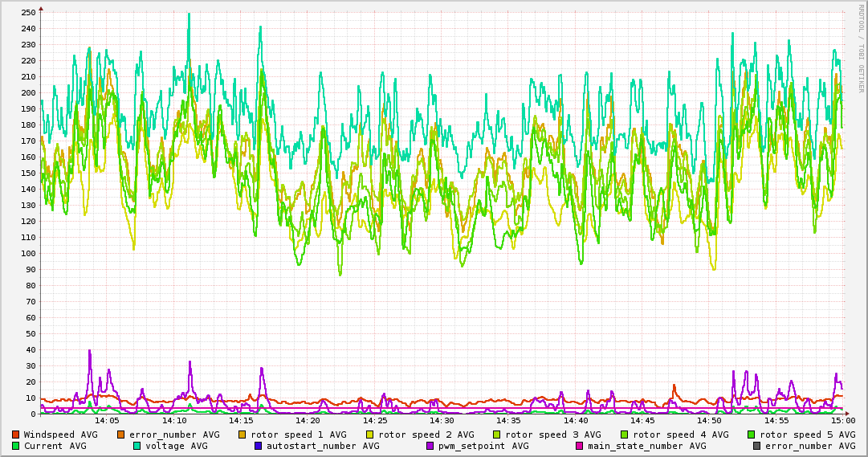Click the 'Windspeed AVG' legend text
Viewport: 868px width, 457px height.
[x=60, y=435]
